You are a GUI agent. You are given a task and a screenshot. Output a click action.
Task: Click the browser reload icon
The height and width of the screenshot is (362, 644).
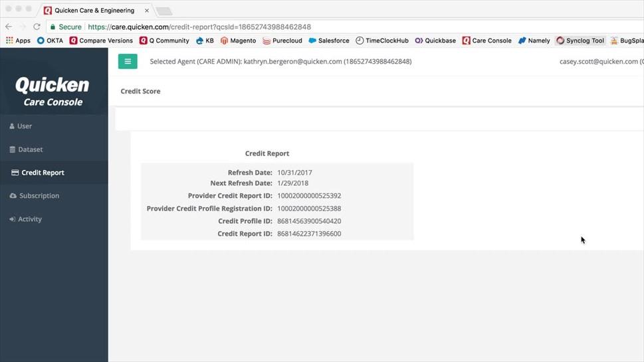37,27
